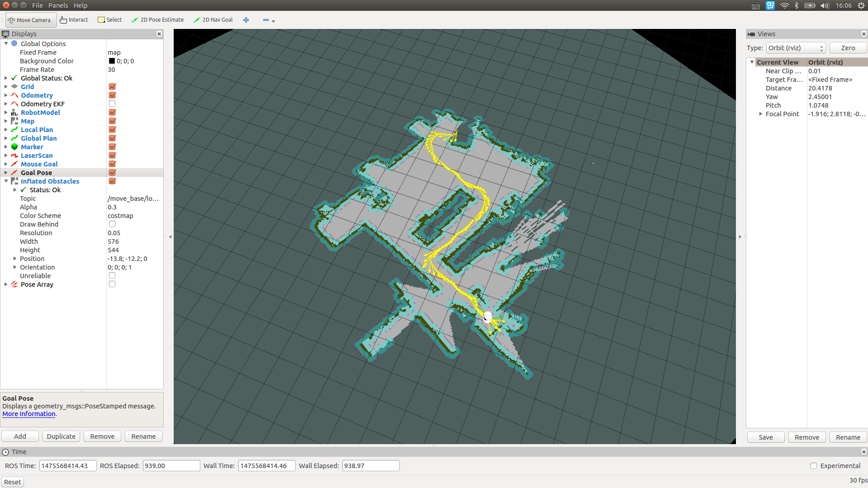Click the Inflated Obstacles display icon
This screenshot has width=868, height=488.
(x=14, y=181)
